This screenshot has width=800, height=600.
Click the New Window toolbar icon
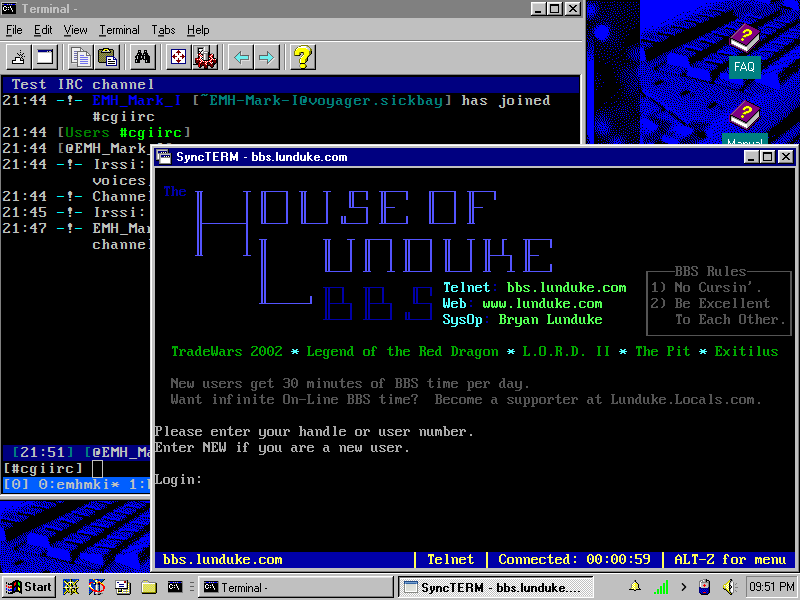click(45, 57)
